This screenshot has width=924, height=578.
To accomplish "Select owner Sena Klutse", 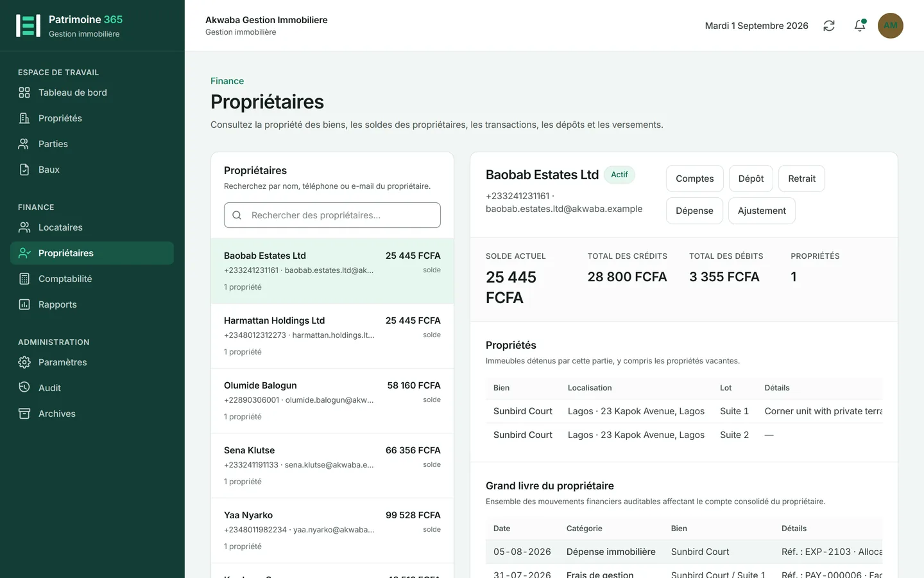I will point(332,466).
